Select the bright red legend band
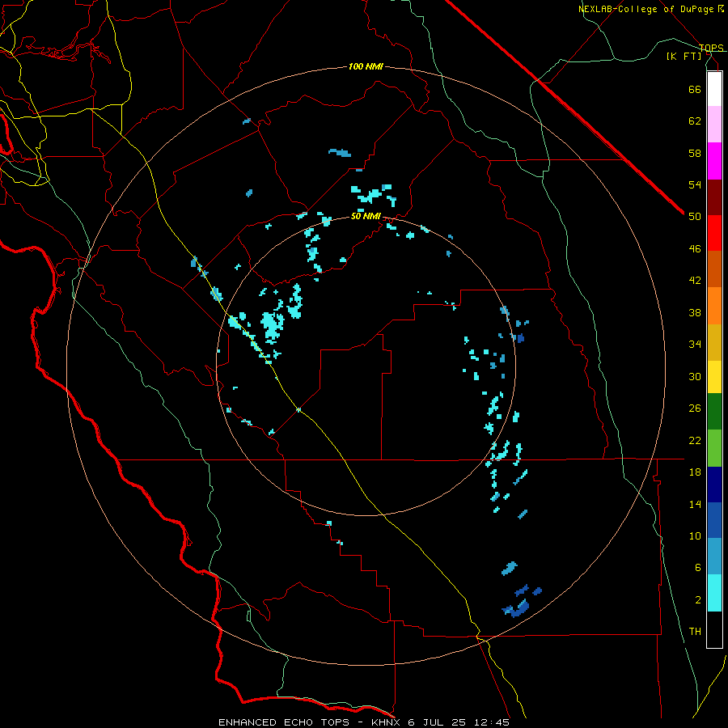 pos(714,234)
